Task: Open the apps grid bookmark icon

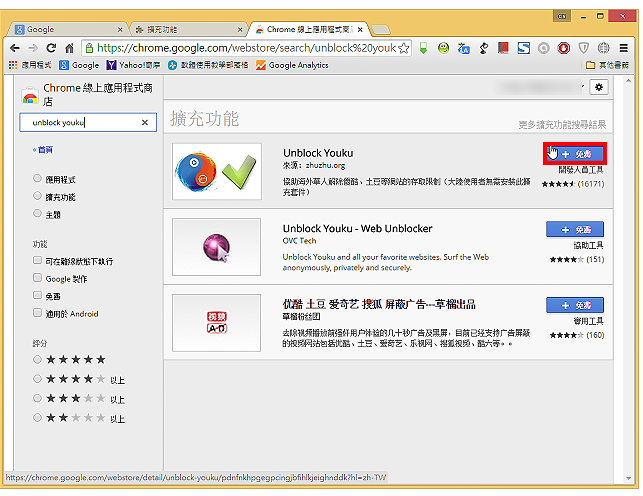Action: [13, 65]
